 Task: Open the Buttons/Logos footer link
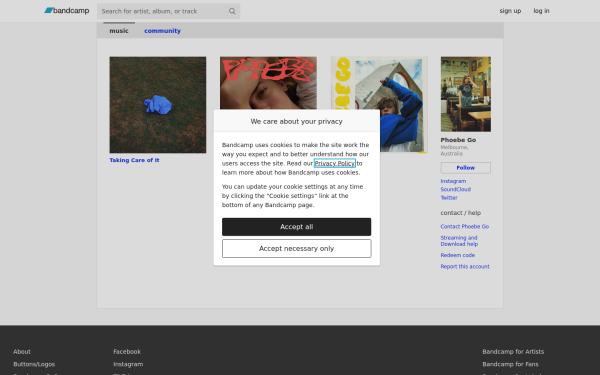tap(34, 364)
